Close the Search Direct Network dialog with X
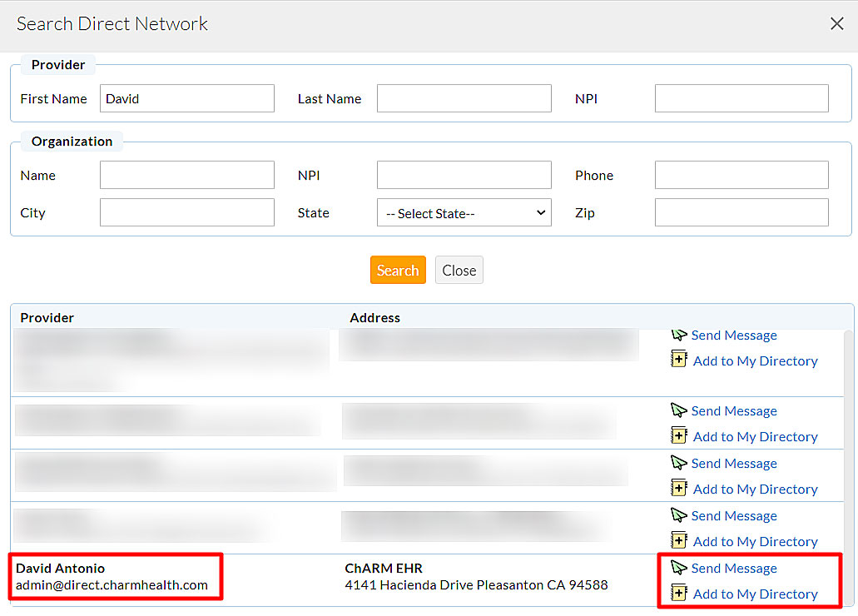 pyautogui.click(x=836, y=23)
